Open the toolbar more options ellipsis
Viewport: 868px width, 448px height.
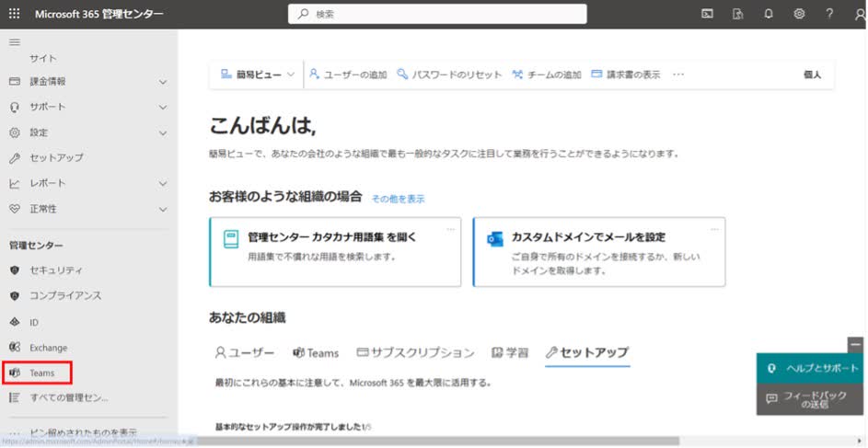click(x=678, y=75)
